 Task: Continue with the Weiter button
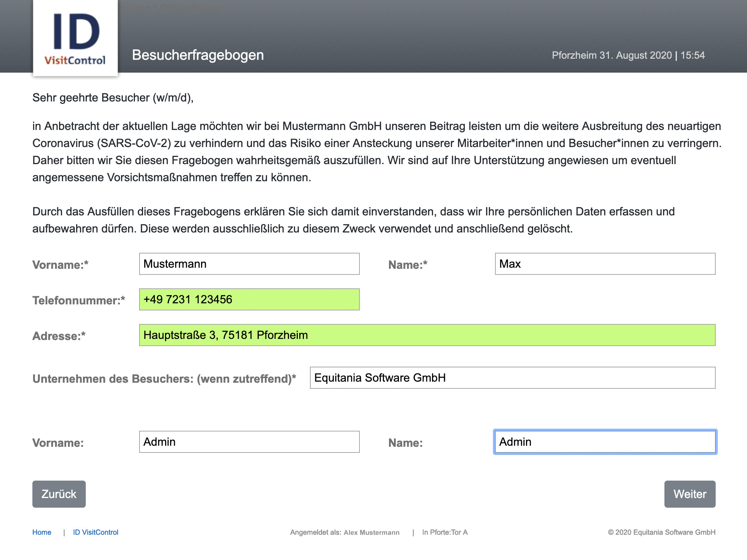pyautogui.click(x=690, y=494)
